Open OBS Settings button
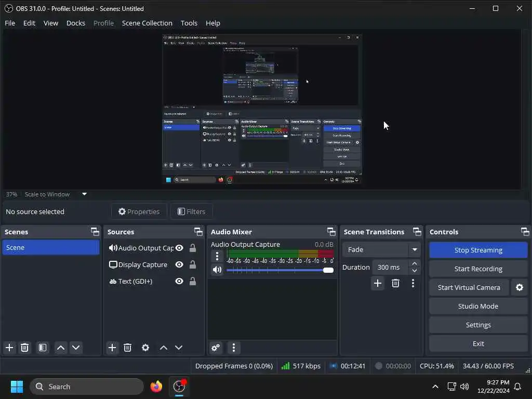 click(478, 325)
